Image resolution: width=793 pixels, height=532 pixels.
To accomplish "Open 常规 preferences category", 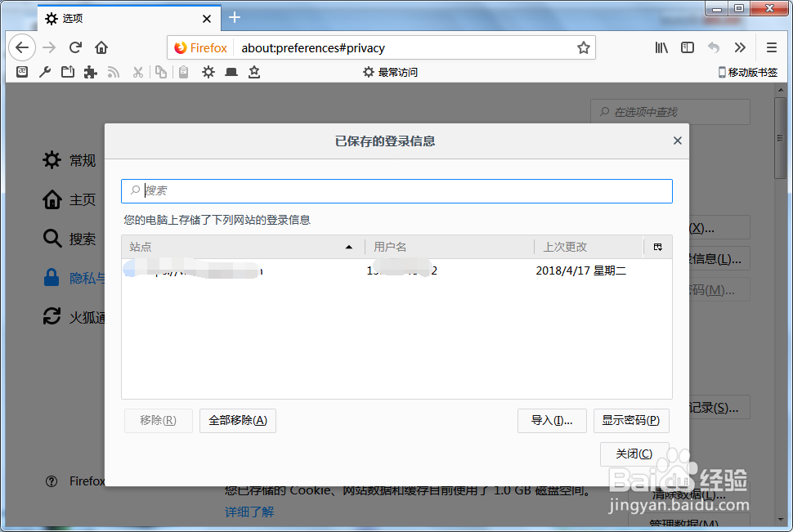I will coord(69,160).
